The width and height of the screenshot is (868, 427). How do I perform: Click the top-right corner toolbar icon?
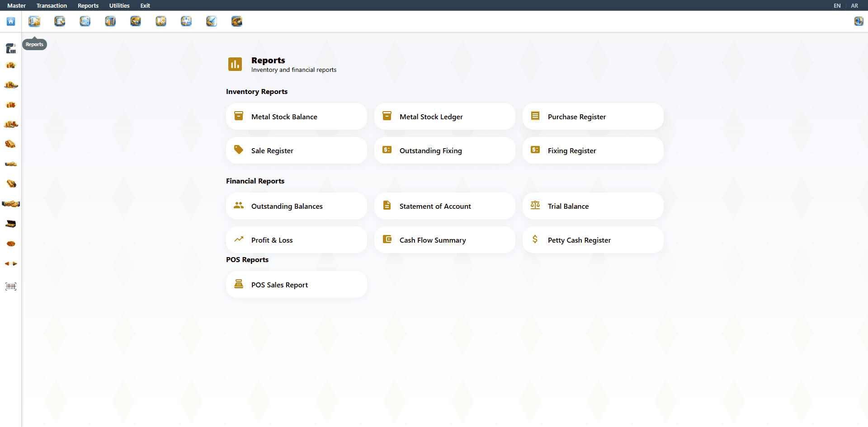pos(859,21)
